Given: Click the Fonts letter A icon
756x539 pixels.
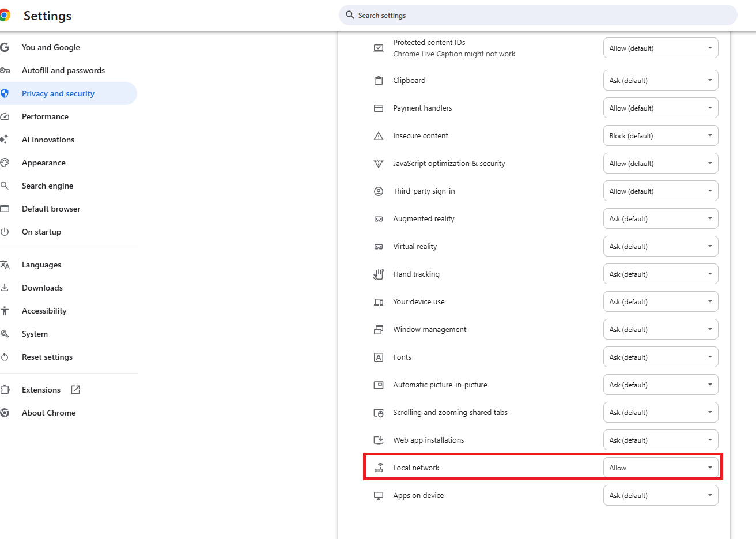Looking at the screenshot, I should pyautogui.click(x=379, y=357).
